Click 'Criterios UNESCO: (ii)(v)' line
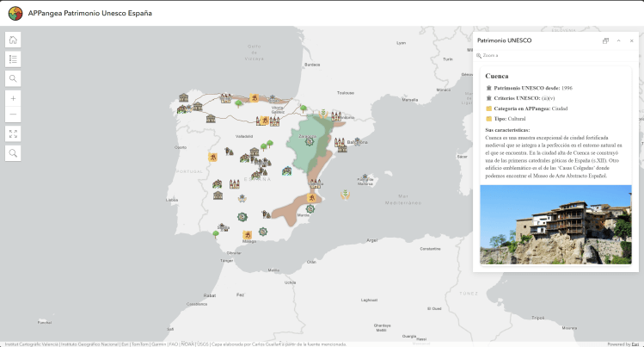The height and width of the screenshot is (347, 644). 520,98
